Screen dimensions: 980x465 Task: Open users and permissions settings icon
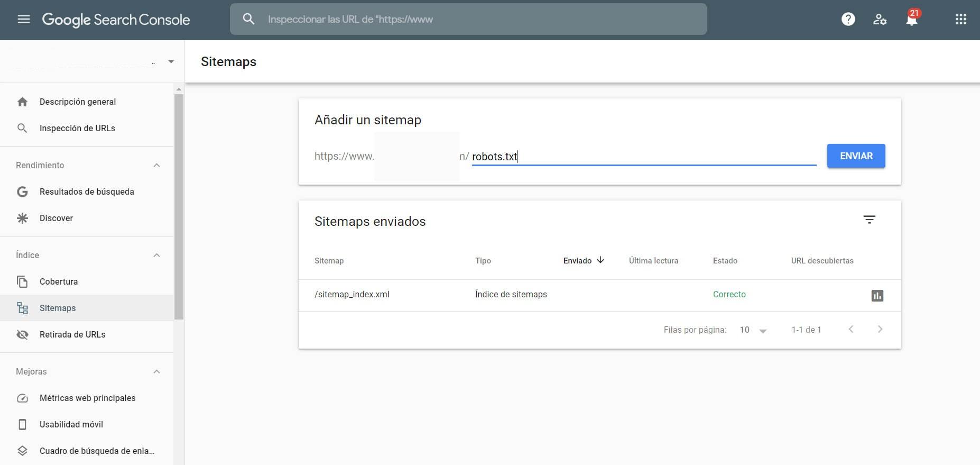(x=880, y=20)
